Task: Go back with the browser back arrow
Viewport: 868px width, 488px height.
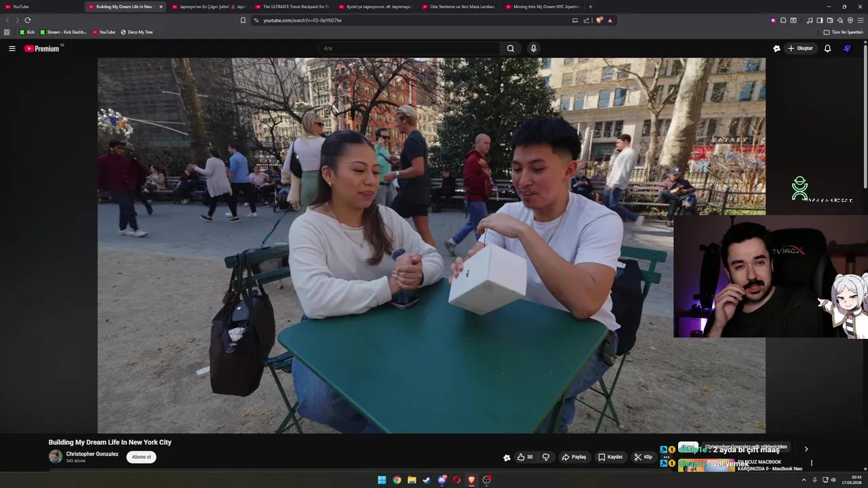Action: [8, 20]
